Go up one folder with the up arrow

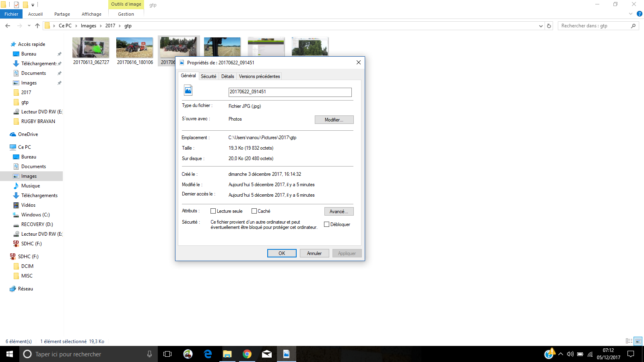click(37, 26)
